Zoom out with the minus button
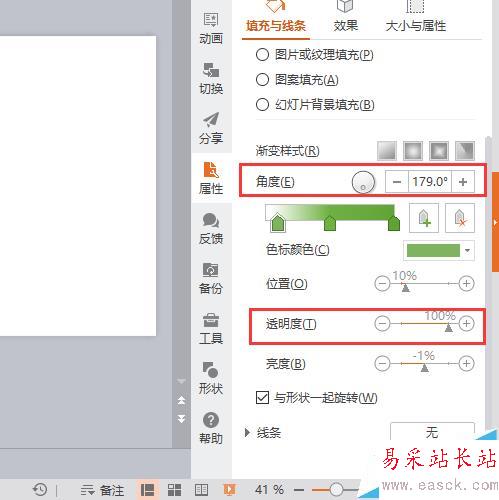 click(299, 490)
